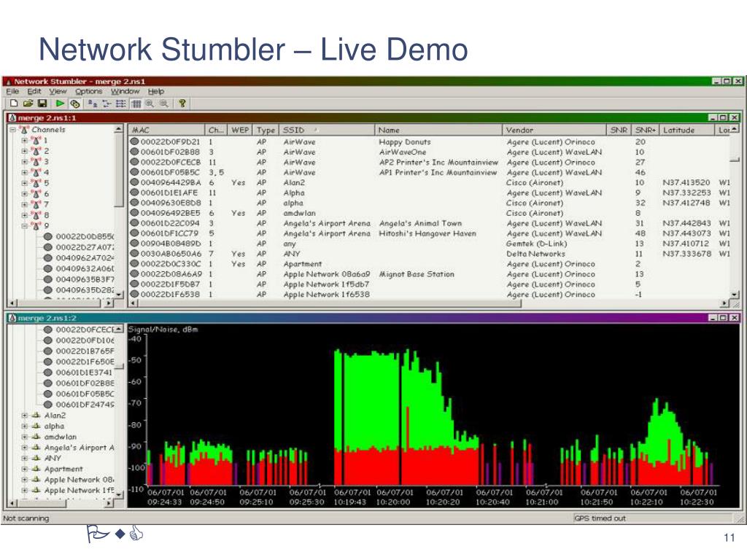Click merge 2.ns1:1 window title icon
Image resolution: width=747 pixels, height=560 pixels.
(12, 117)
